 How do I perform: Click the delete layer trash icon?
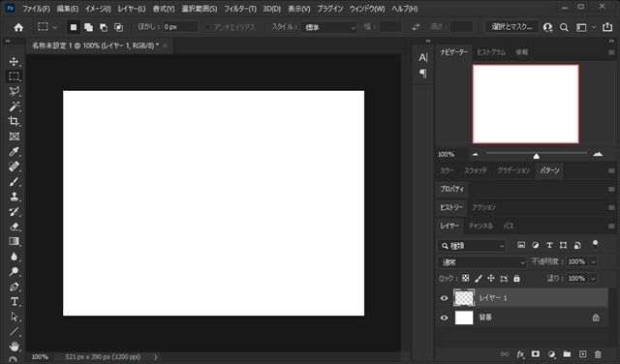click(x=598, y=354)
